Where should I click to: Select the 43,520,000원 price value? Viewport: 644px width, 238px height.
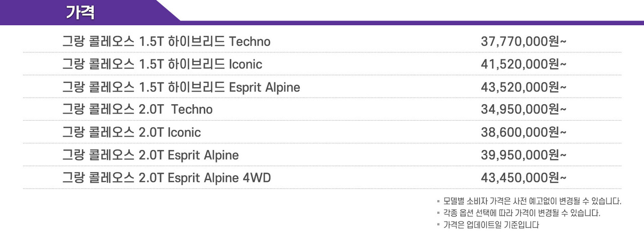524,87
